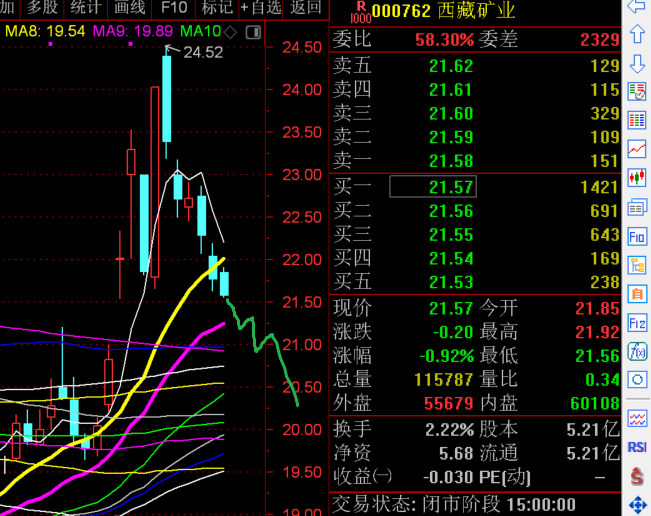
Task: Click the MA8: 19.54 indicator label
Action: tap(45, 31)
